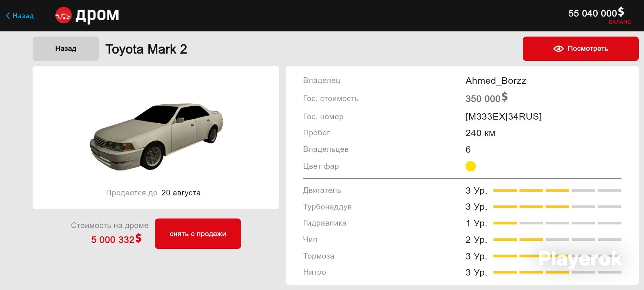
Task: Click the yellow headlight color swatch
Action: pos(471,166)
